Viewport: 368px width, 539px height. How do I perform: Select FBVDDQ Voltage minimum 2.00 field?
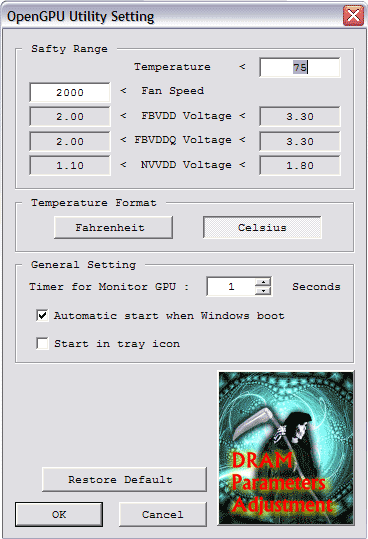[70, 141]
